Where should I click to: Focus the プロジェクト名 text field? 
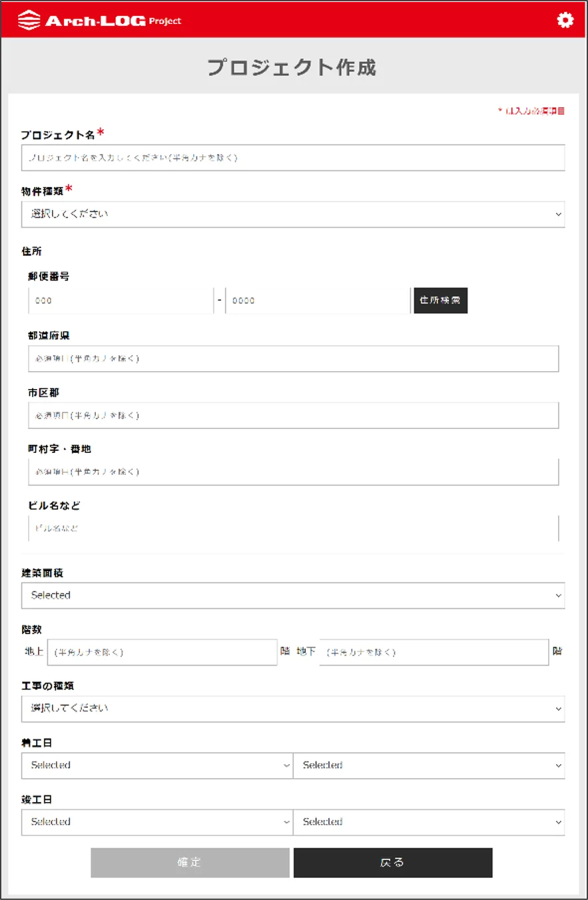point(293,158)
